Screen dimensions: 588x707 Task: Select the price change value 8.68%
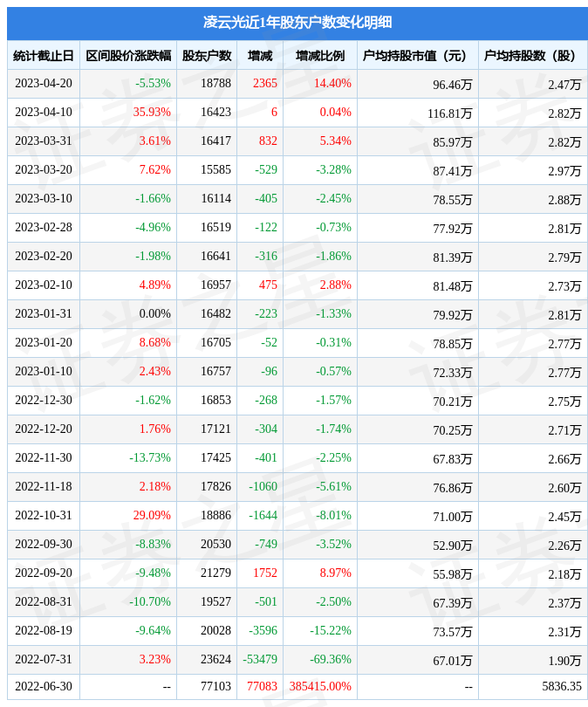(155, 343)
